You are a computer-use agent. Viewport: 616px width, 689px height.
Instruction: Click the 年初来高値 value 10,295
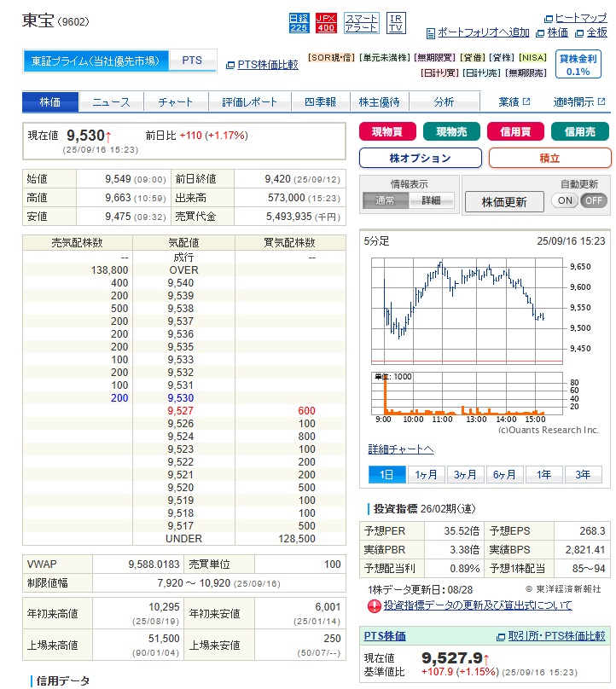coord(164,607)
